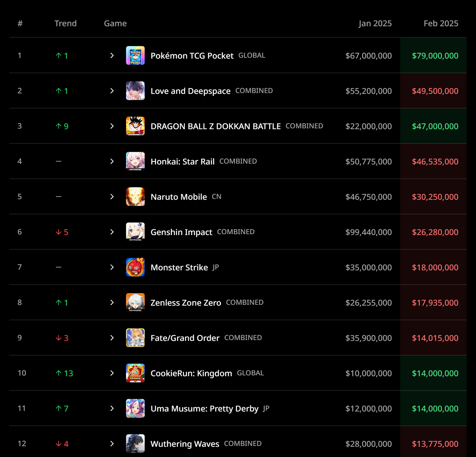Expand the Honkai: Star Rail row chevron

[x=112, y=161]
